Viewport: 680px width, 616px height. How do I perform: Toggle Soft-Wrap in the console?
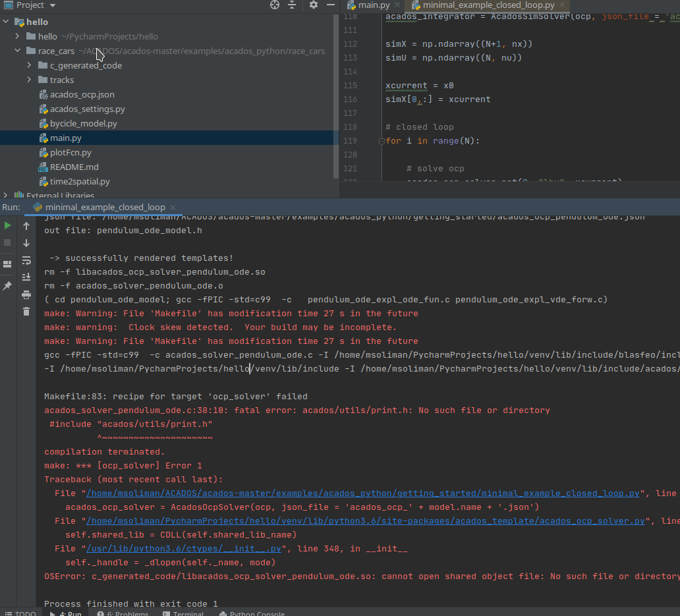pos(26,260)
